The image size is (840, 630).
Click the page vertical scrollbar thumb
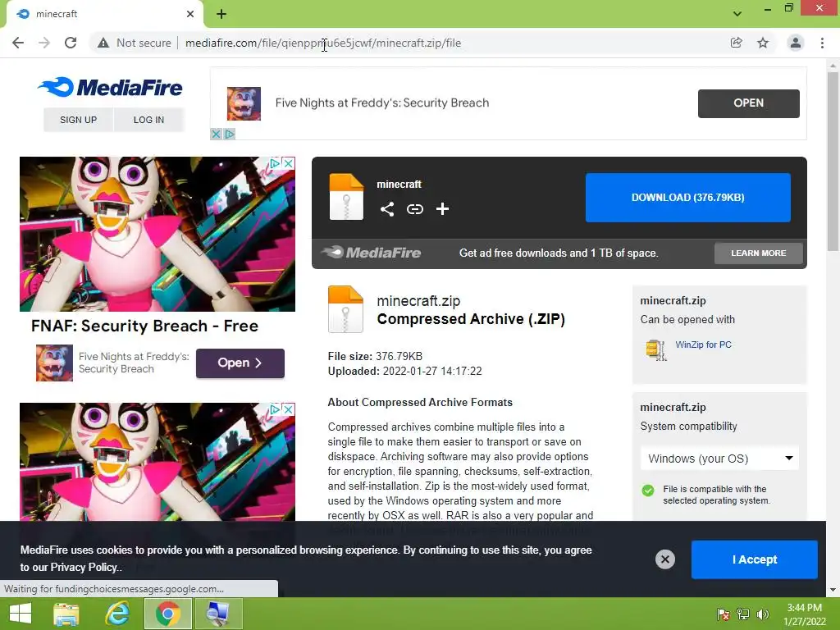[833, 161]
